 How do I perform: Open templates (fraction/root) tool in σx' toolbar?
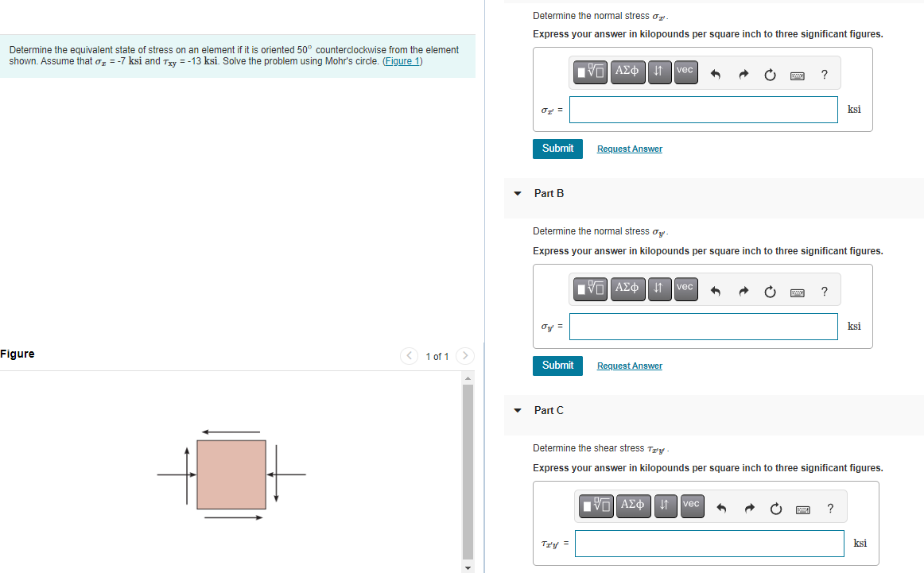pyautogui.click(x=591, y=72)
